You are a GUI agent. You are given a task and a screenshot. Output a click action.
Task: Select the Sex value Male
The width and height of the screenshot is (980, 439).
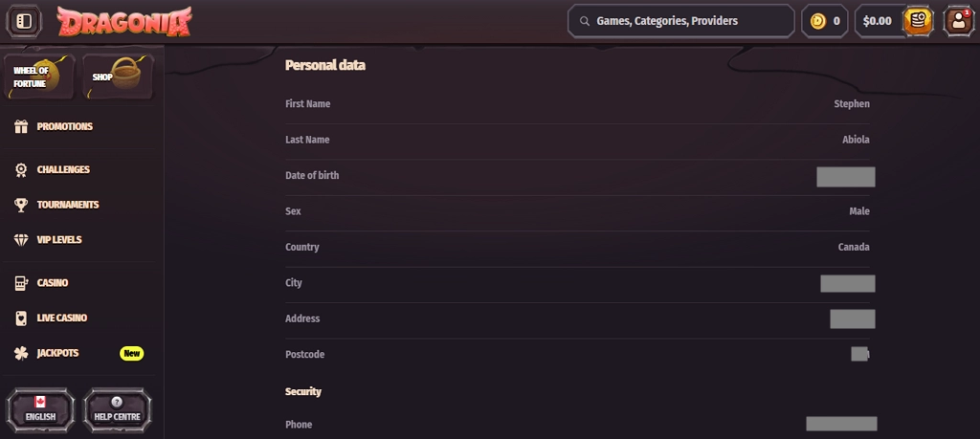[x=859, y=211]
